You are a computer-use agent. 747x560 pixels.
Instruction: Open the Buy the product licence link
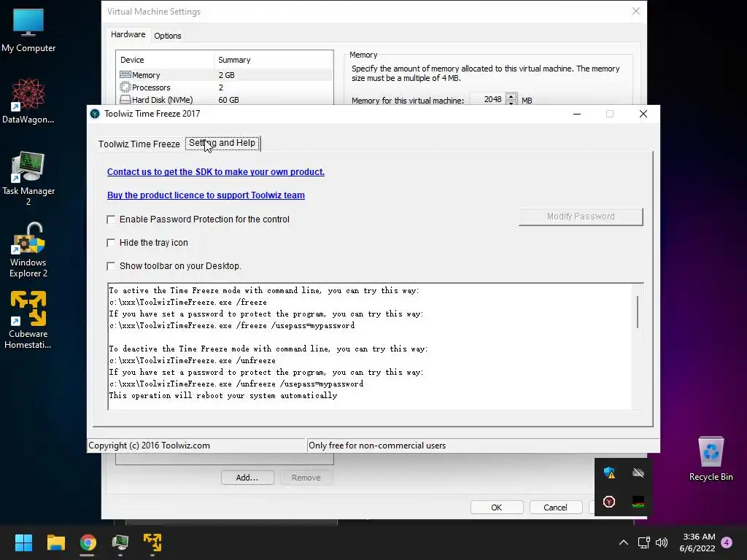coord(206,195)
